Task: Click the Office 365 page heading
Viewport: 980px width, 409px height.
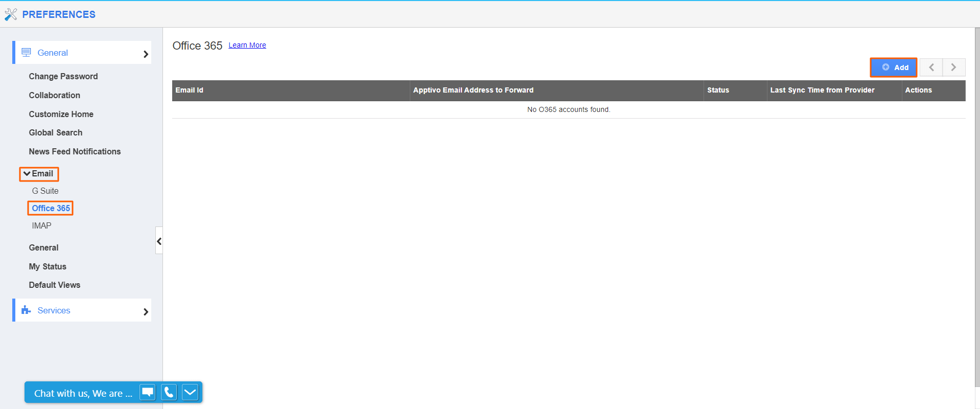Action: pos(197,46)
